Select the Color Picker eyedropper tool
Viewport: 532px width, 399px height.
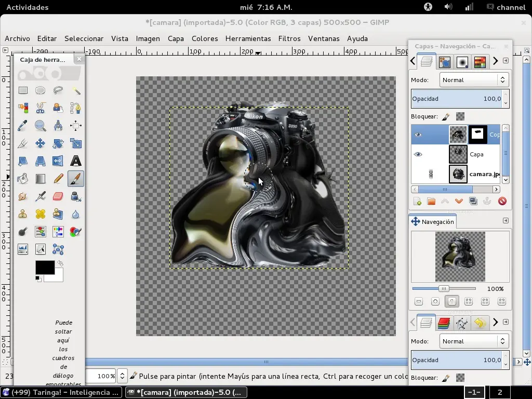(23, 126)
